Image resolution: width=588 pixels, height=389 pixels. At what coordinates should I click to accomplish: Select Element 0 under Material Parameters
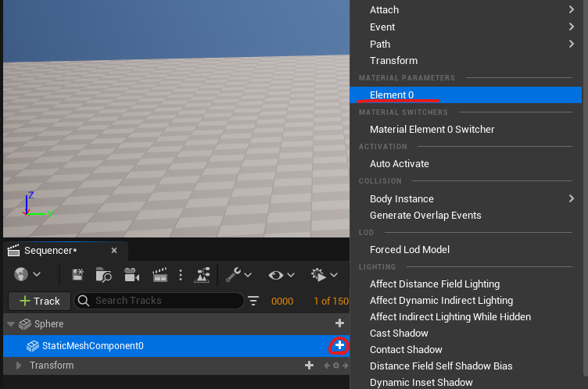pos(465,95)
